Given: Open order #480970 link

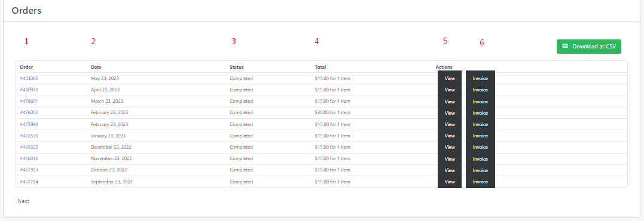Looking at the screenshot, I should click(29, 90).
